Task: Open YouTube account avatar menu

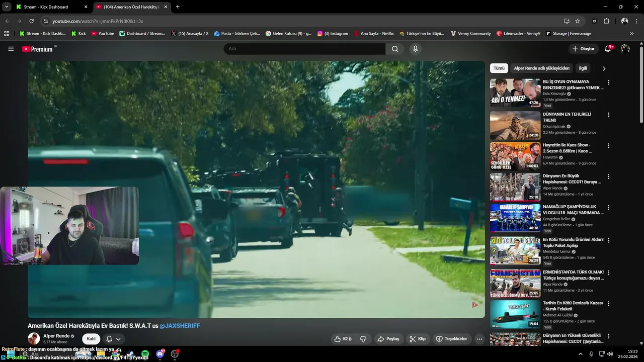Action: (625, 49)
